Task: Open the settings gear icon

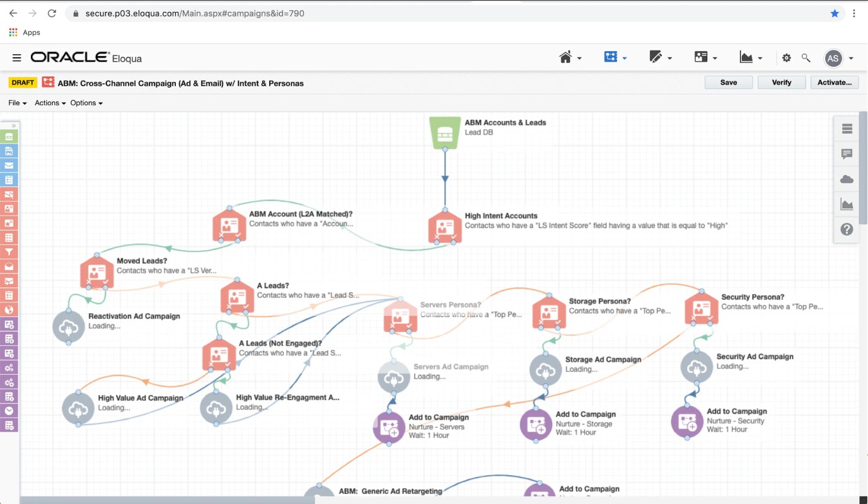Action: [787, 58]
